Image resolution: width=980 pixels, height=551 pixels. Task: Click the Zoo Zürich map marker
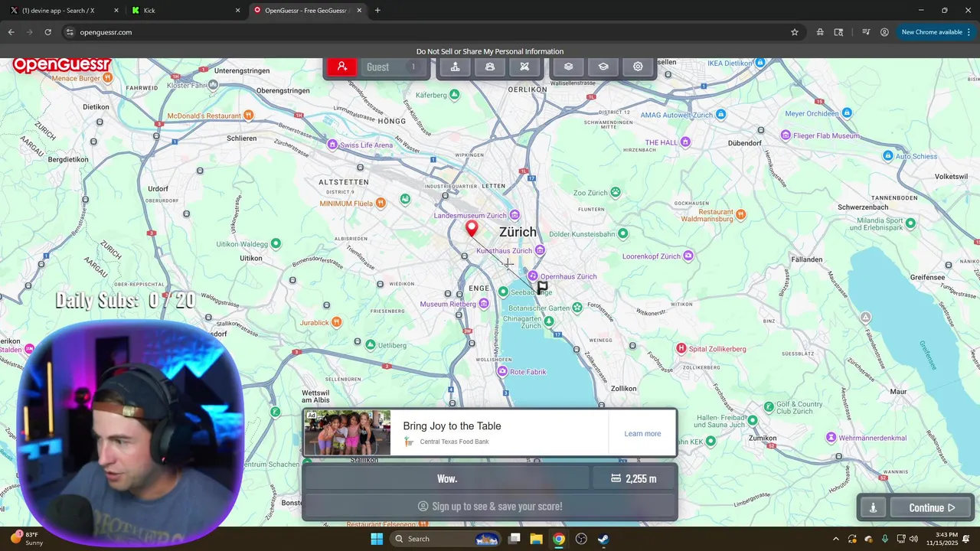click(x=615, y=193)
